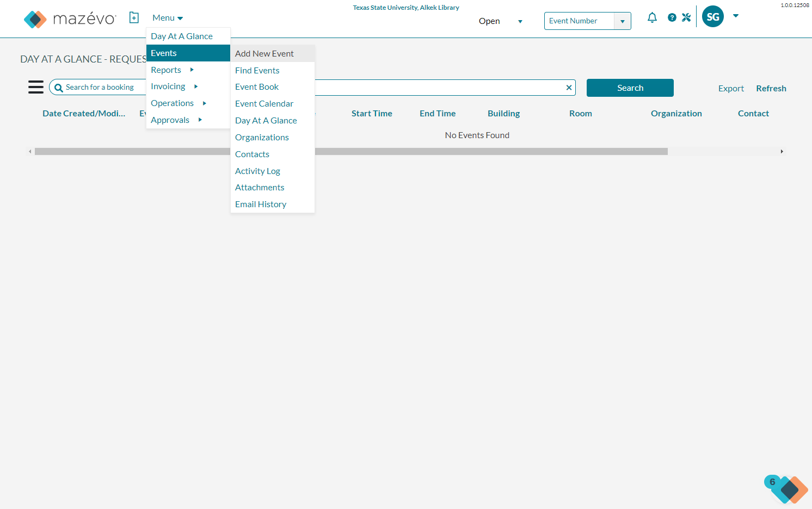Sort by Contact column
The width and height of the screenshot is (812, 509).
(753, 113)
